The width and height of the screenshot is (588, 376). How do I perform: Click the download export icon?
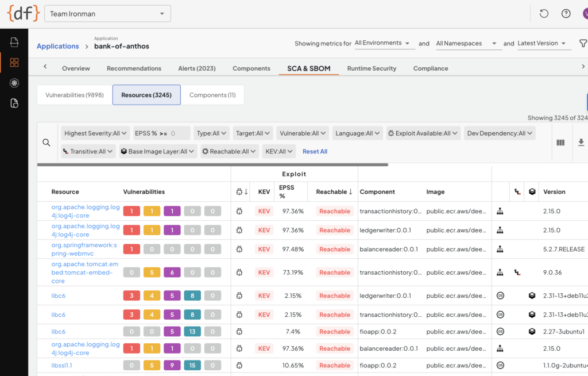point(581,143)
